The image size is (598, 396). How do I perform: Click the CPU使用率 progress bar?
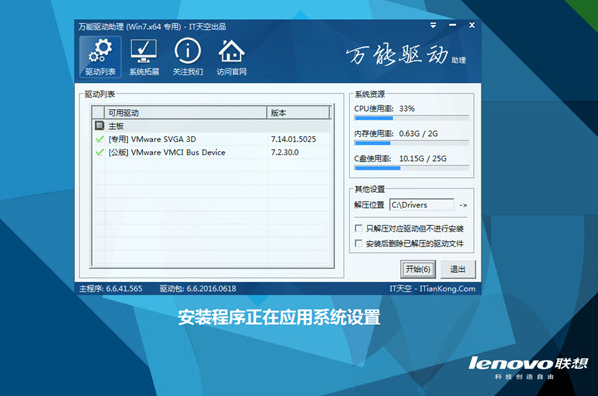(412, 118)
